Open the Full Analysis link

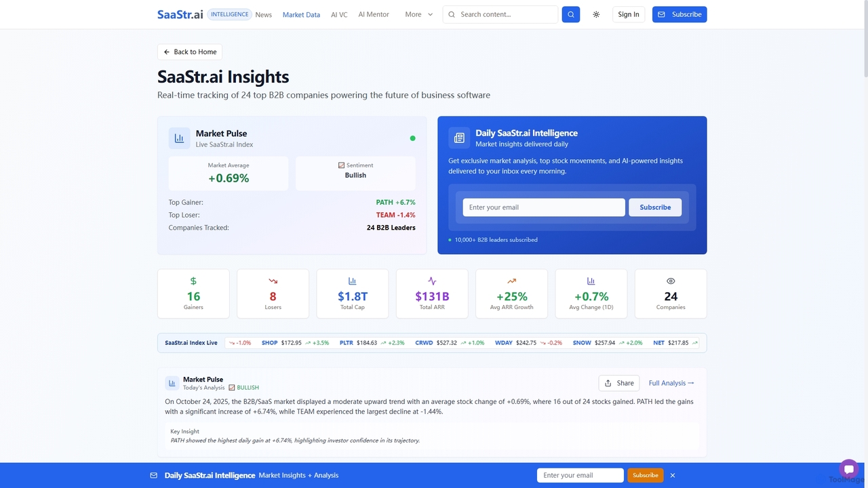click(x=671, y=383)
